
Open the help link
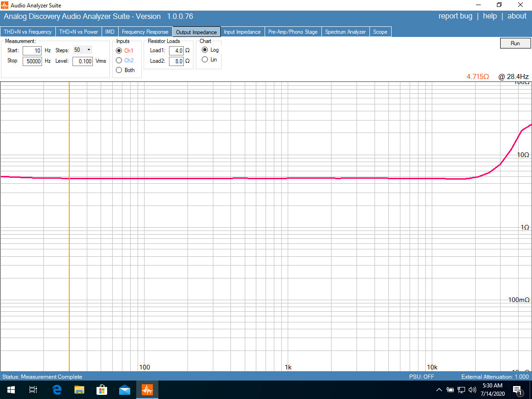[490, 16]
